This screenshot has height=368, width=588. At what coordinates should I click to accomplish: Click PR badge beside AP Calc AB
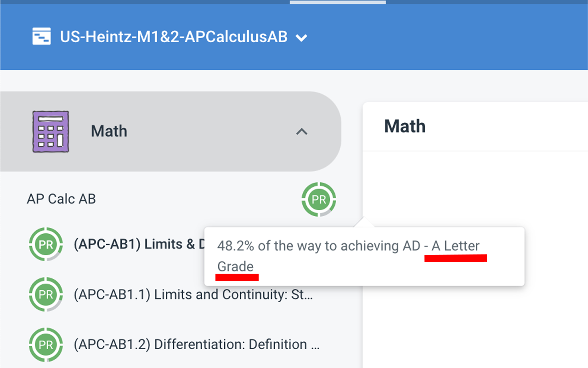click(x=319, y=200)
